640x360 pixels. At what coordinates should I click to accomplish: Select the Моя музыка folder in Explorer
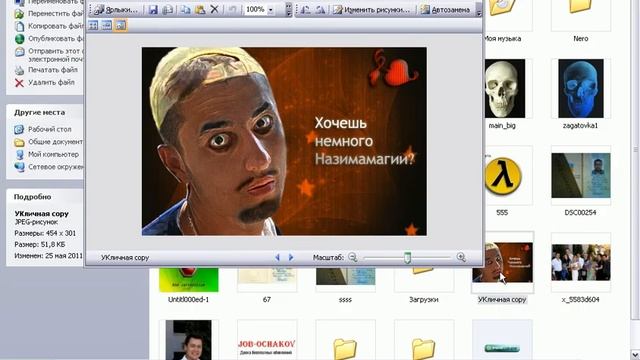coord(502,20)
